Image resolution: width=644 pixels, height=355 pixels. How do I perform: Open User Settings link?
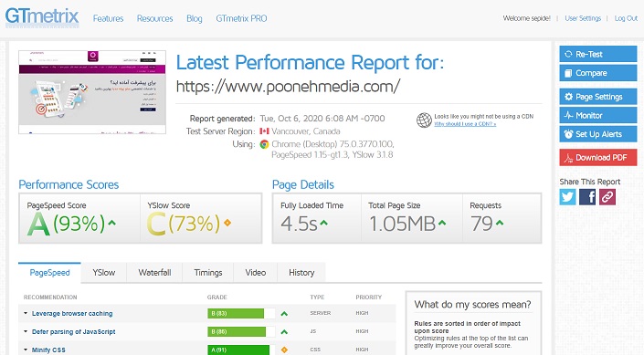(583, 18)
